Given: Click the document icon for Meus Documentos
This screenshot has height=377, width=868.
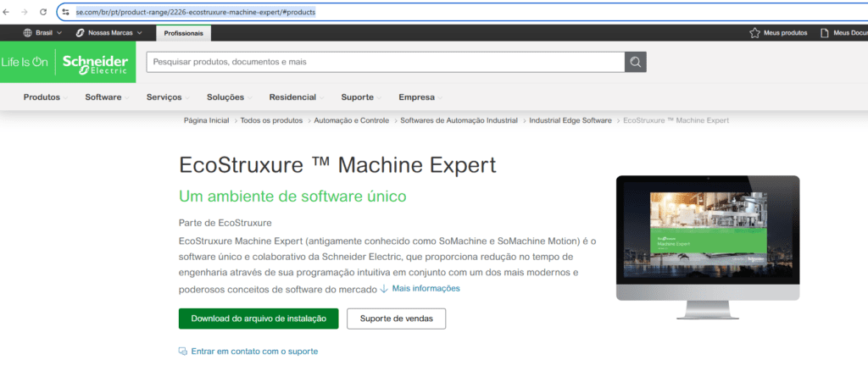Looking at the screenshot, I should pos(825,33).
